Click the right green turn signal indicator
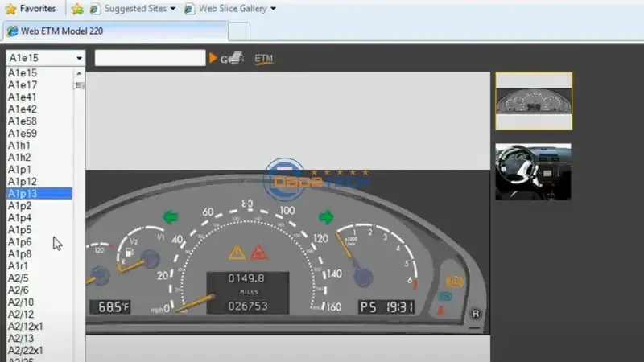Screen dimensions: 644x362 pyautogui.click(x=327, y=216)
